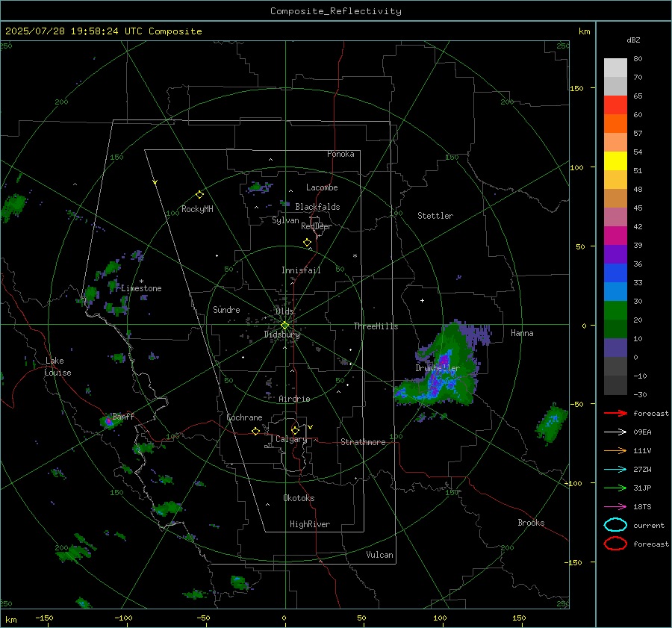672x628 pixels.
Task: Click the Sundre town label
Action: (226, 309)
